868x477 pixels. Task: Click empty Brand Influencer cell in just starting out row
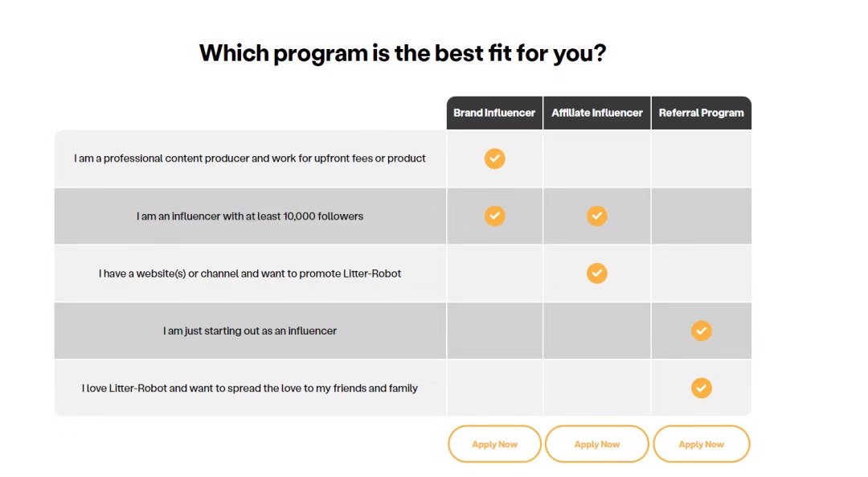tap(494, 331)
